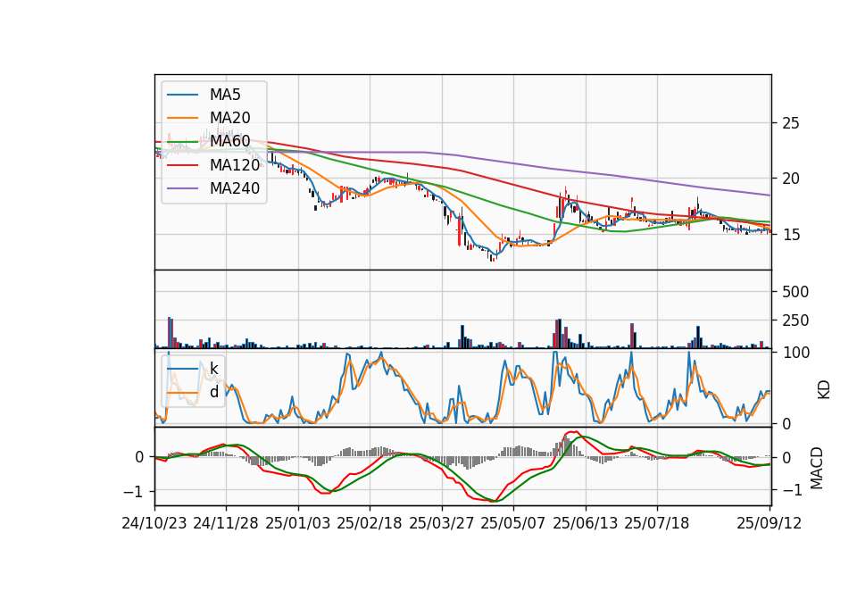857x616 pixels.
Task: Click the price axis value 25
Action: 791,123
